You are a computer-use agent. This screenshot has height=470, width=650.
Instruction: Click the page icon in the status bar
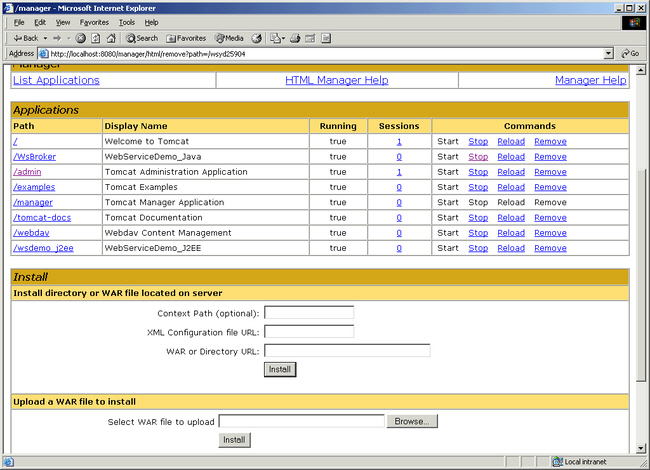pos(9,462)
